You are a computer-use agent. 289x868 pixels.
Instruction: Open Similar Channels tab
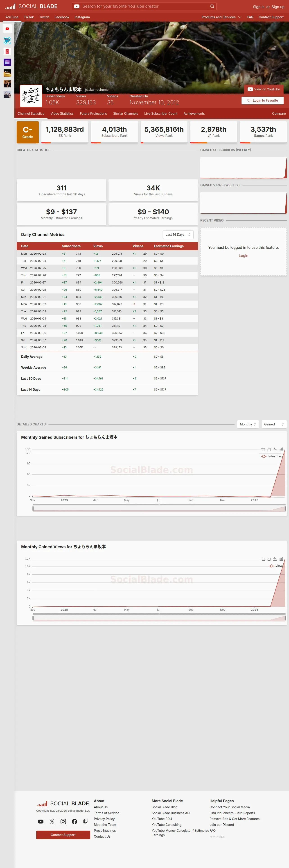(126, 114)
